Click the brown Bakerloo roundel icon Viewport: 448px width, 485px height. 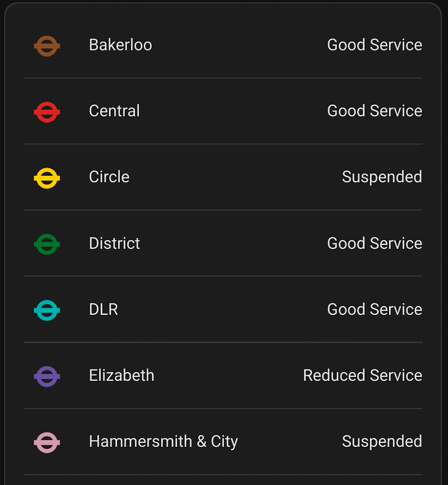47,46
